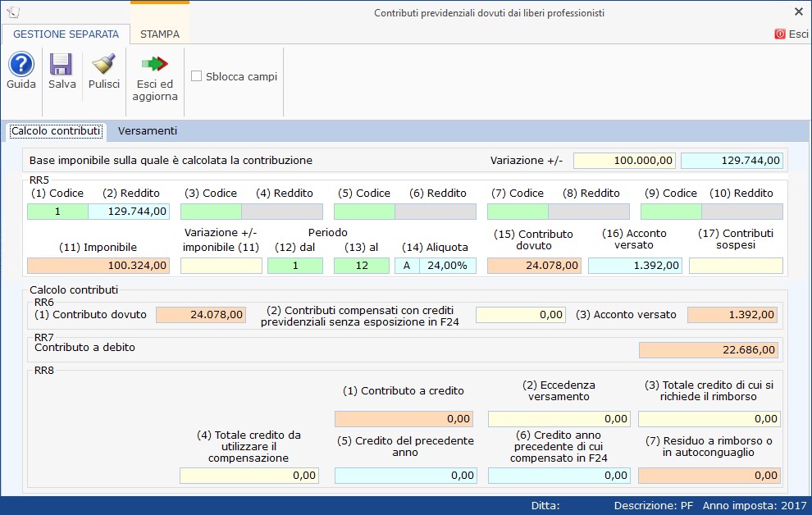This screenshot has width=812, height=515.
Task: Click the RR6 (1) Contributo dovuto field
Action: point(201,315)
